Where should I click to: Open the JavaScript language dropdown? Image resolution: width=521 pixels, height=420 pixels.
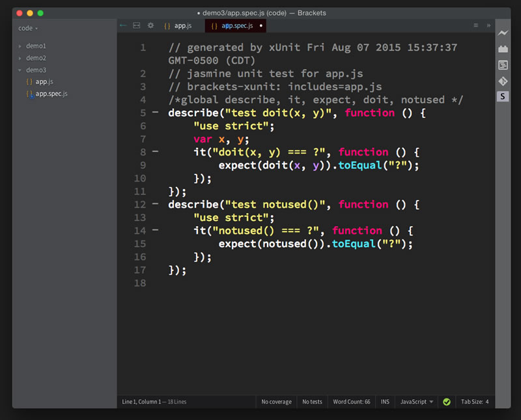(417, 402)
